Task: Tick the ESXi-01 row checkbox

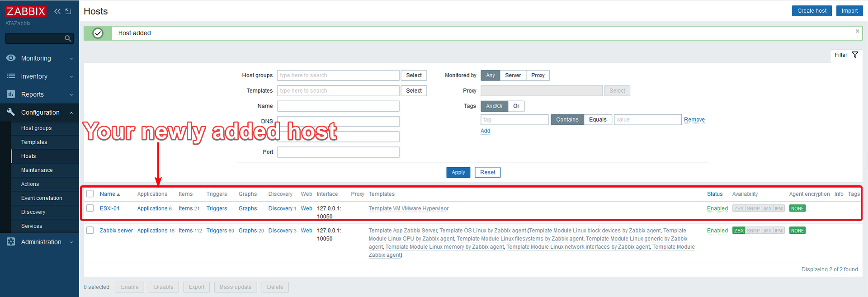Action: 90,208
